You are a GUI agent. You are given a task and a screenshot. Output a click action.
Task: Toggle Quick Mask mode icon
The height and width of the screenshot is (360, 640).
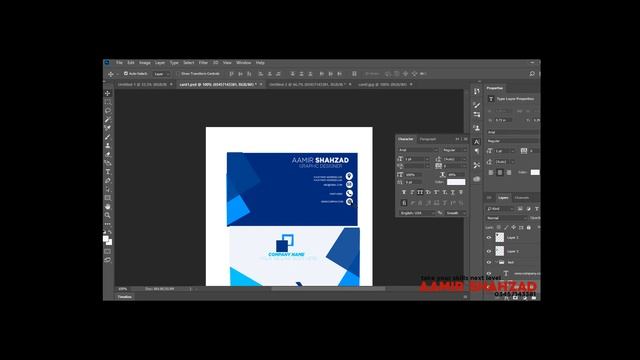click(108, 251)
